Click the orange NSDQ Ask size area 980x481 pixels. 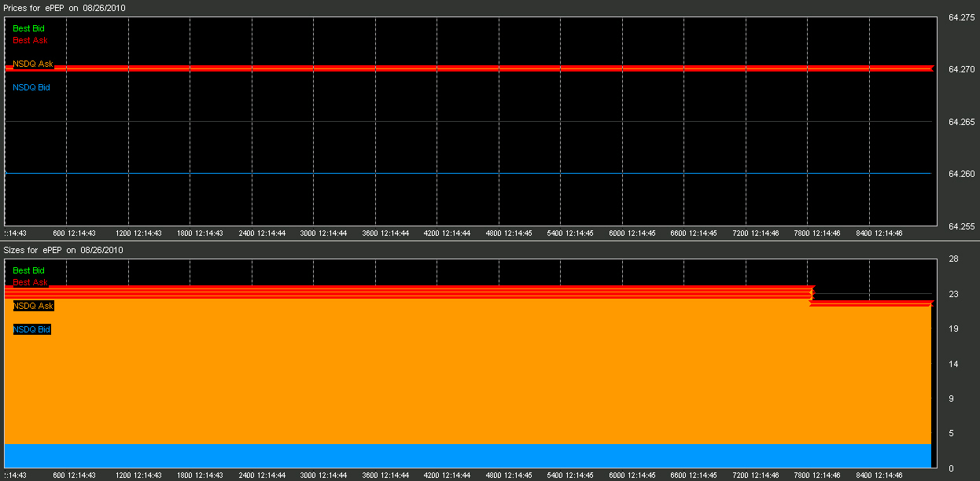468,372
